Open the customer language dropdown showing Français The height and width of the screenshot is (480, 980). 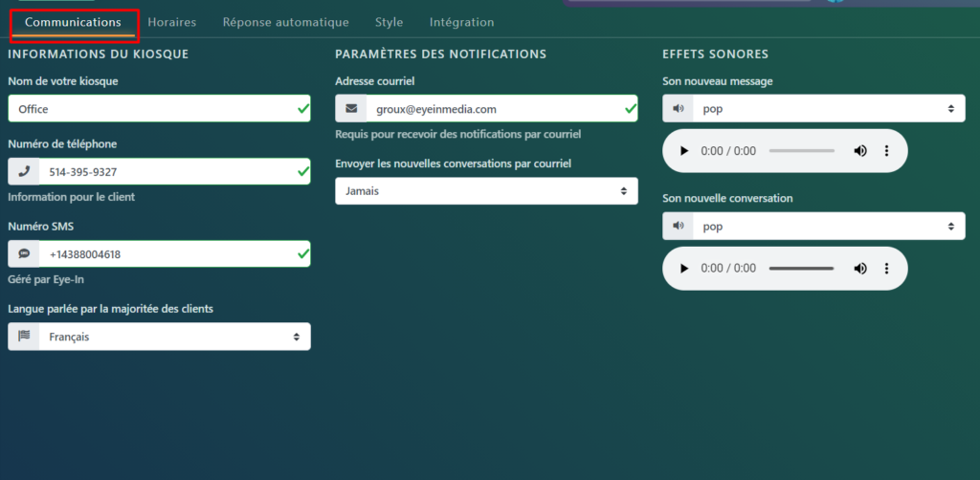174,337
